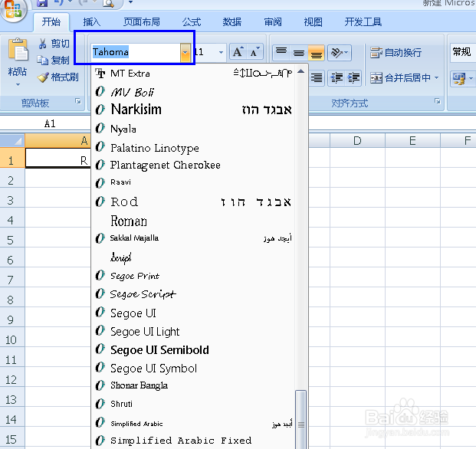The height and width of the screenshot is (449, 476).
Task: Click the Copy icon
Action: (x=42, y=60)
